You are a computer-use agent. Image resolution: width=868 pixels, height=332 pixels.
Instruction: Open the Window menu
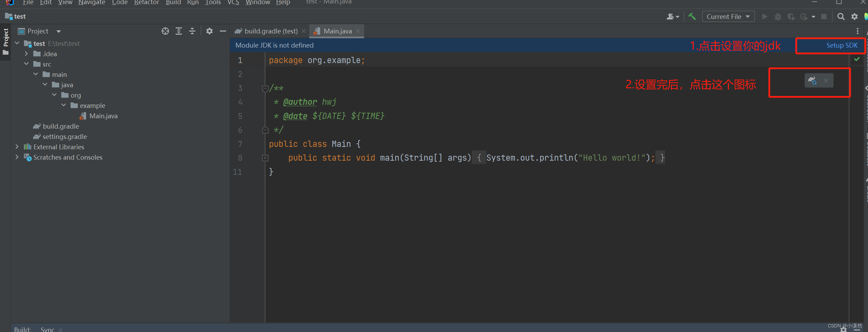coord(258,2)
